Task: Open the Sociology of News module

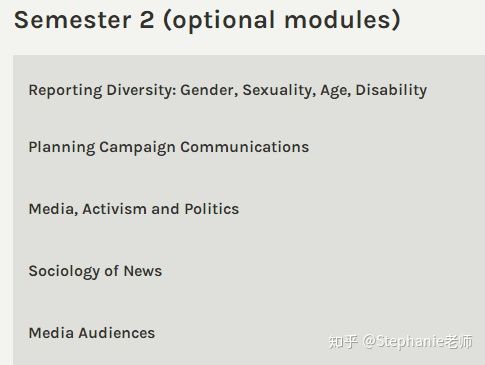Action: [x=95, y=271]
